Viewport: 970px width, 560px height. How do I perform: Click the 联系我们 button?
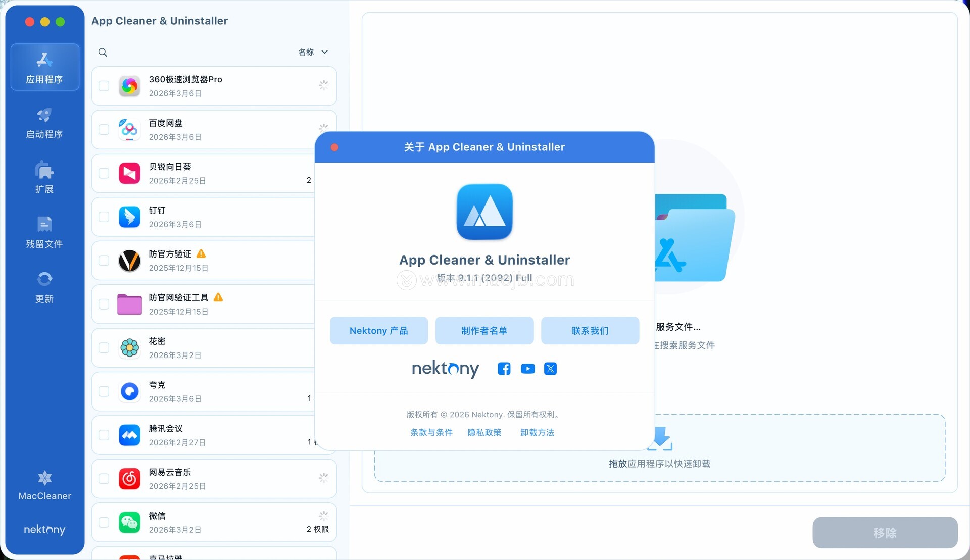[x=590, y=331]
